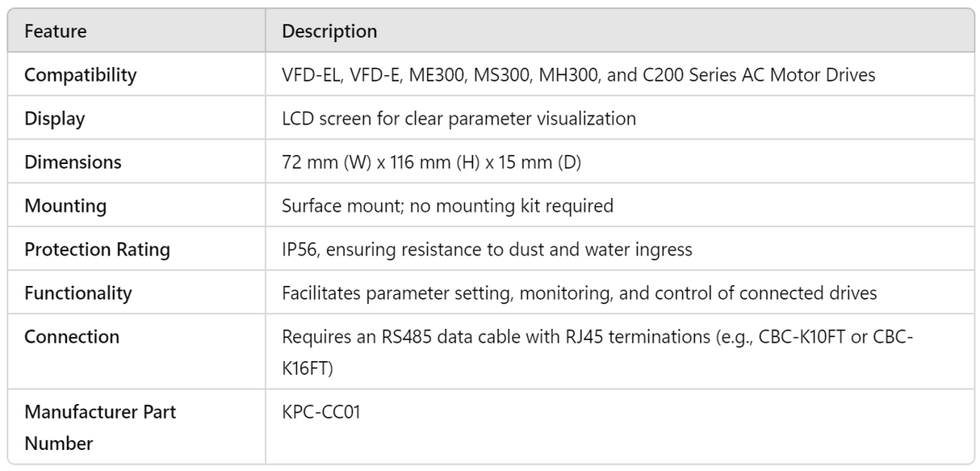
Task: Click the KPC-CC01 part number
Action: click(x=320, y=412)
